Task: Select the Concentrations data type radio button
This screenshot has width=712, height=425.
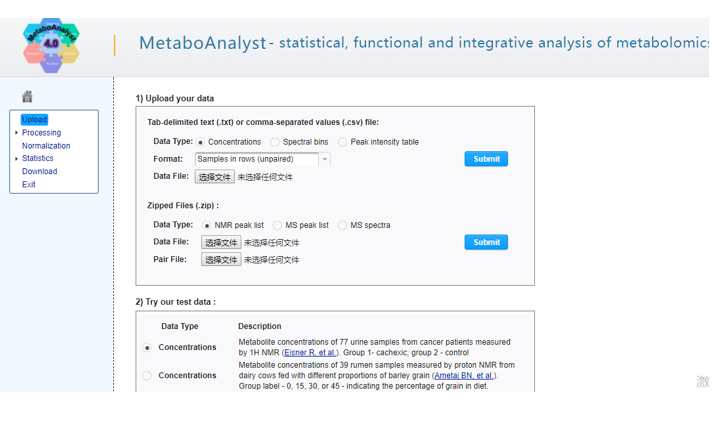Action: (x=200, y=142)
